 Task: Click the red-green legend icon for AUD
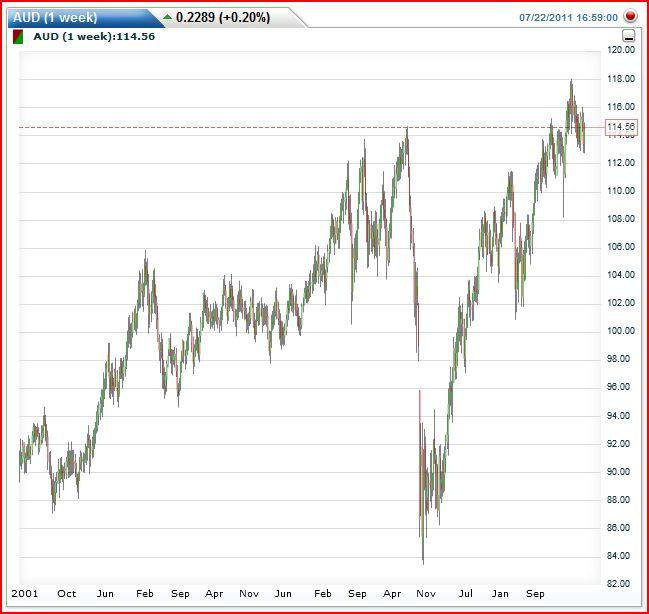click(x=18, y=37)
